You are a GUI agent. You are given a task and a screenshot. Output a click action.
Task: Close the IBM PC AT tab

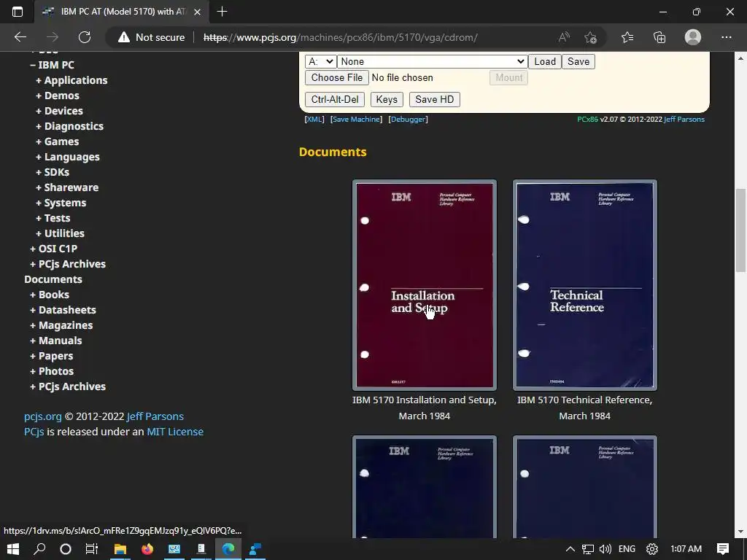(197, 12)
